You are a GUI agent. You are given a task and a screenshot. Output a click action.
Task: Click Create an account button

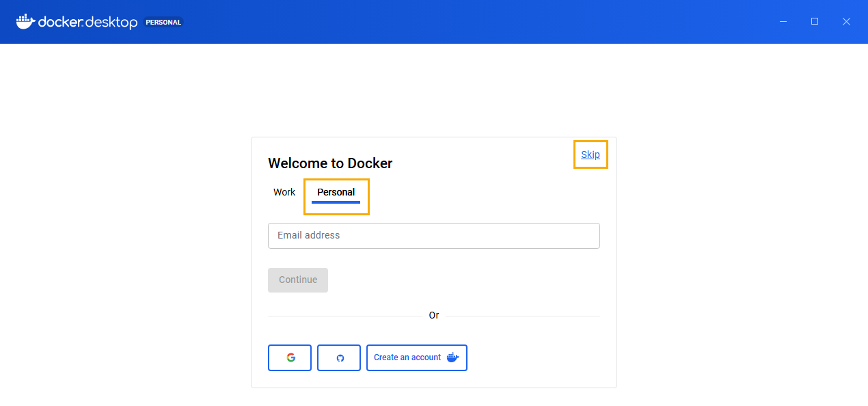point(417,357)
